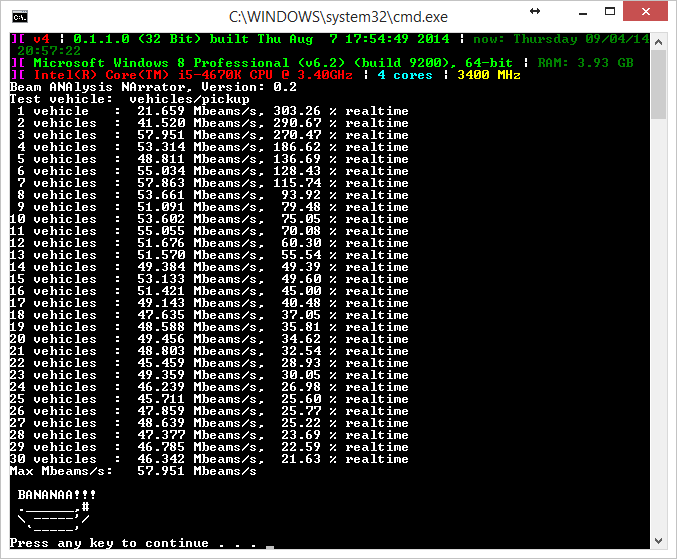Click the '10 vehicles' result row
The image size is (677, 559).
[x=209, y=219]
